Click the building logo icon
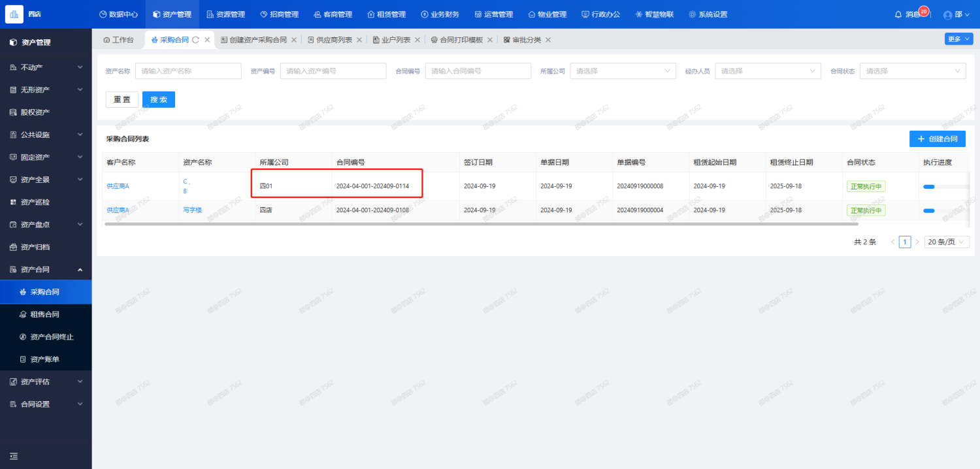980x469 pixels. tap(14, 14)
